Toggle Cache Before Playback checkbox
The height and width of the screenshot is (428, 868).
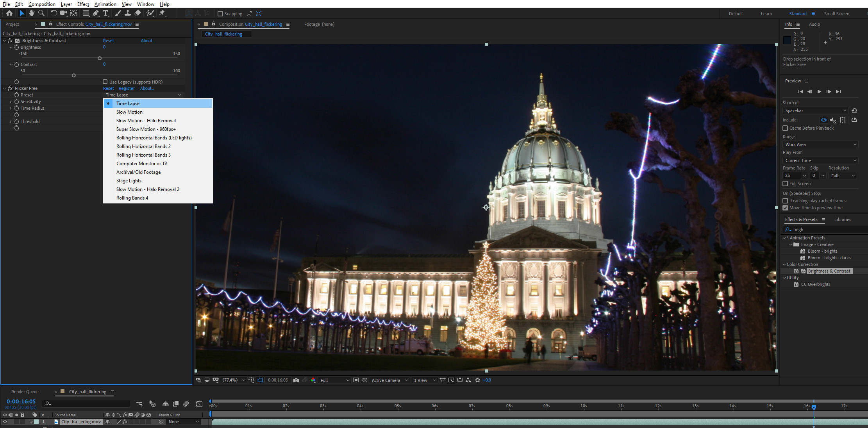pos(785,128)
